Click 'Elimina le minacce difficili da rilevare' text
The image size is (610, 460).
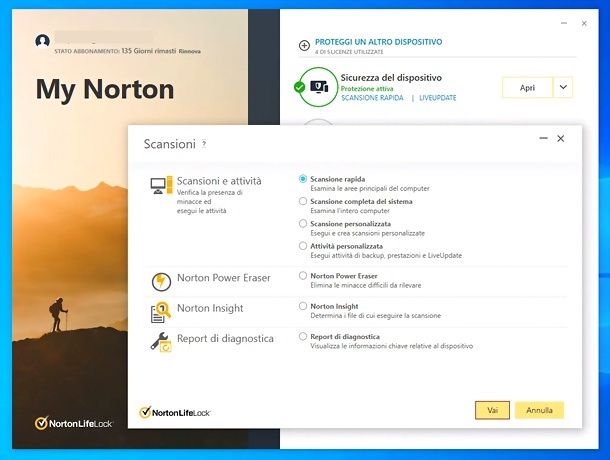pyautogui.click(x=366, y=285)
